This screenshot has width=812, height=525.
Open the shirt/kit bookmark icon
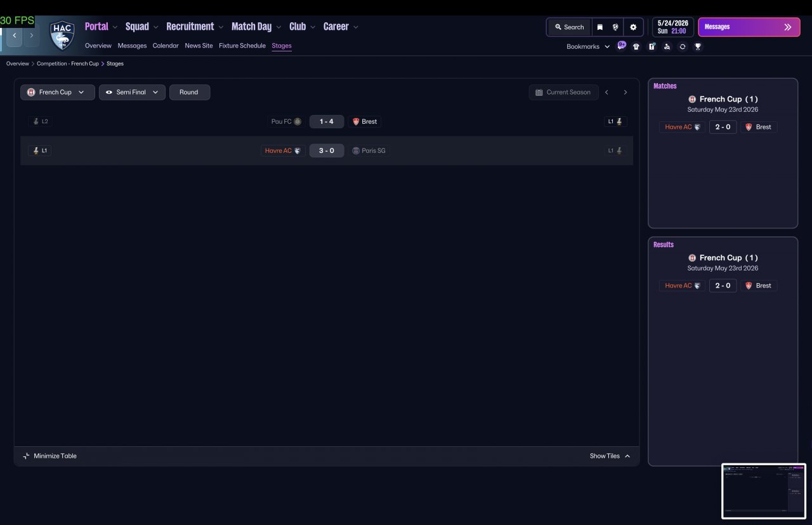636,46
